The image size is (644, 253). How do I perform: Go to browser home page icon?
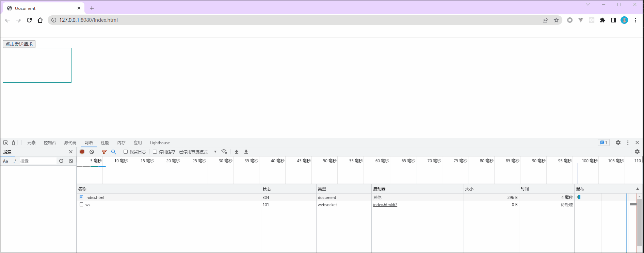[40, 20]
